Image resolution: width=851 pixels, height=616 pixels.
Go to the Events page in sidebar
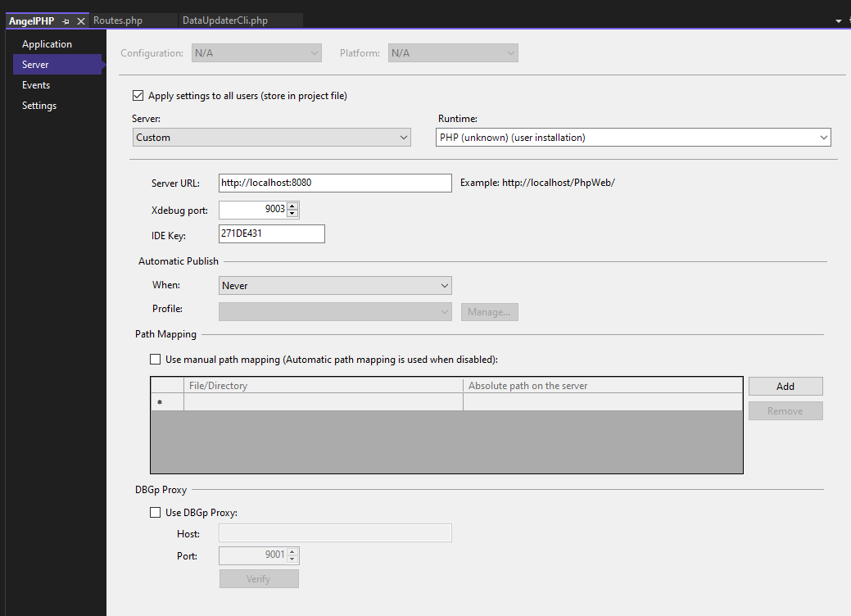coord(36,85)
